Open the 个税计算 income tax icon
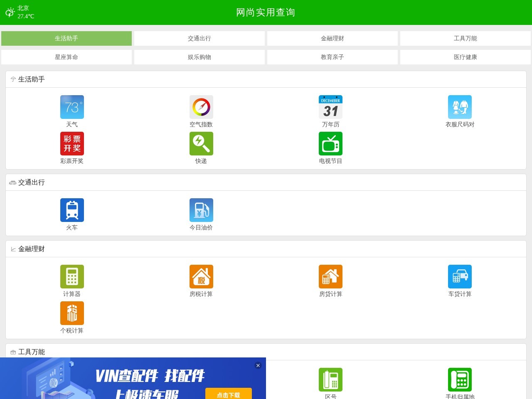The image size is (532, 399). (x=72, y=313)
